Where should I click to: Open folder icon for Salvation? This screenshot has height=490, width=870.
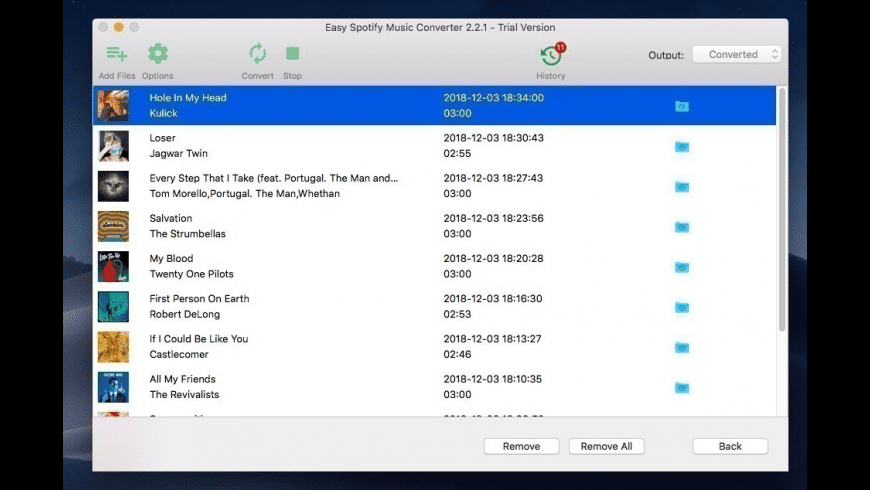[682, 227]
